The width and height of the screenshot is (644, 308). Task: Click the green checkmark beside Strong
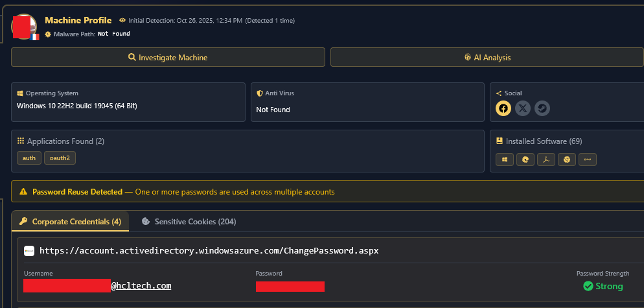pyautogui.click(x=588, y=286)
